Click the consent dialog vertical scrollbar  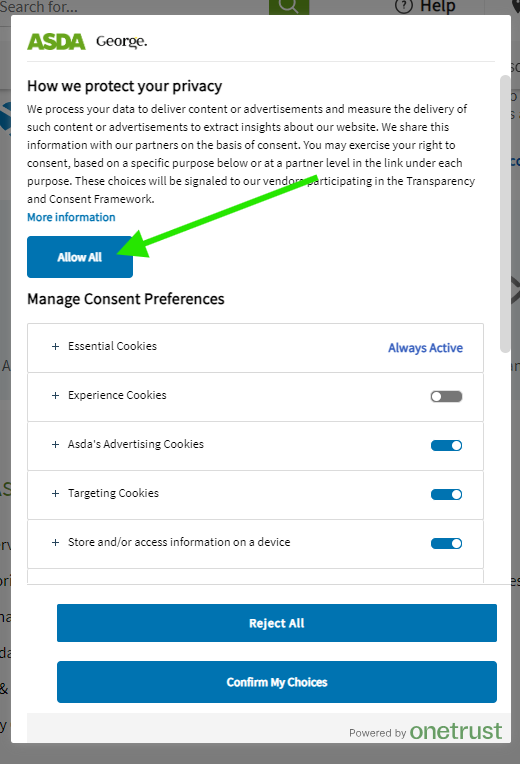(x=505, y=213)
